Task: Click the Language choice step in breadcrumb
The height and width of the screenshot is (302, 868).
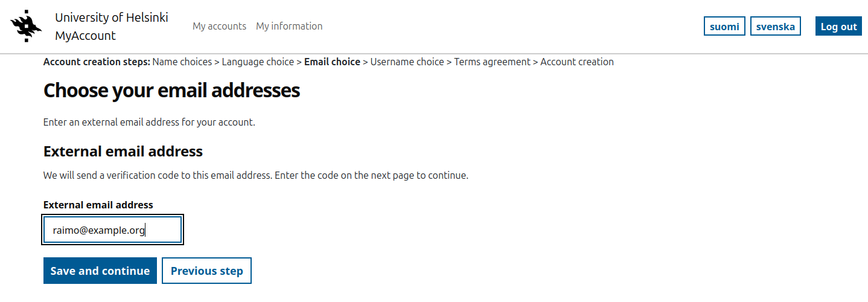Action: [x=258, y=62]
